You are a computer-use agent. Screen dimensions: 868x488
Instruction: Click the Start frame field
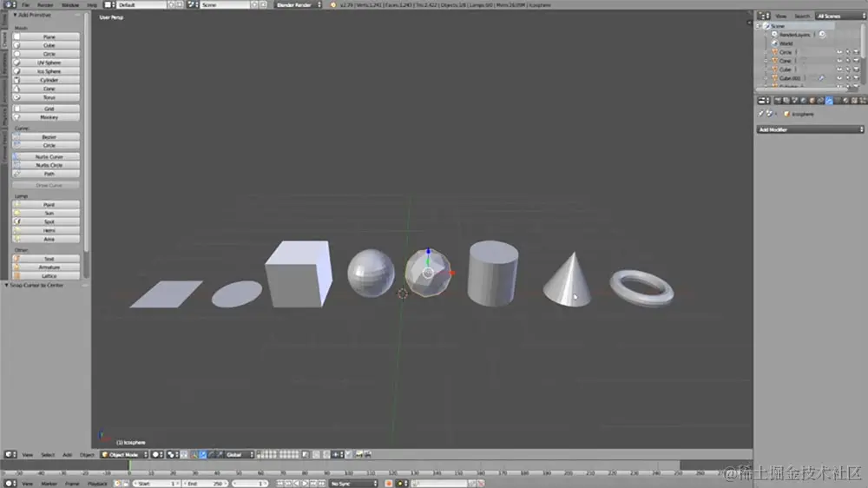tap(156, 484)
